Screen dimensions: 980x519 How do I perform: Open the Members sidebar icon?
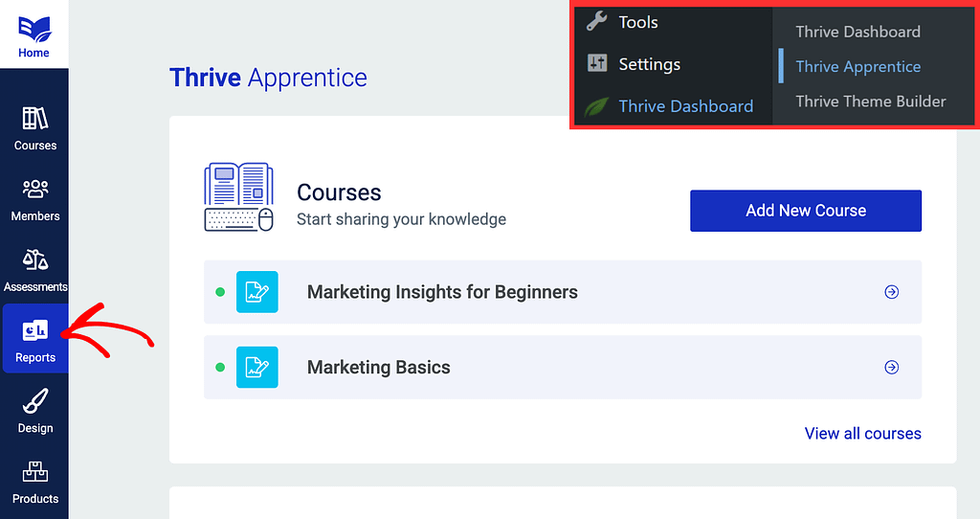[x=34, y=190]
